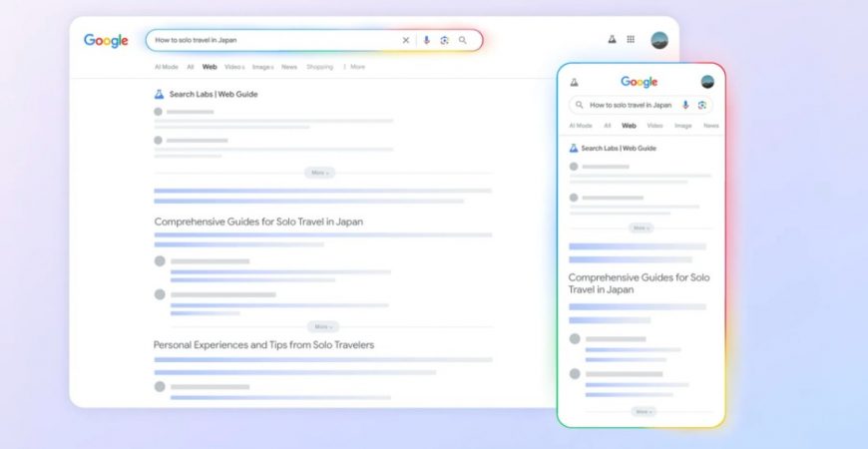Expand More under desktop top Web Guide results

coord(320,173)
